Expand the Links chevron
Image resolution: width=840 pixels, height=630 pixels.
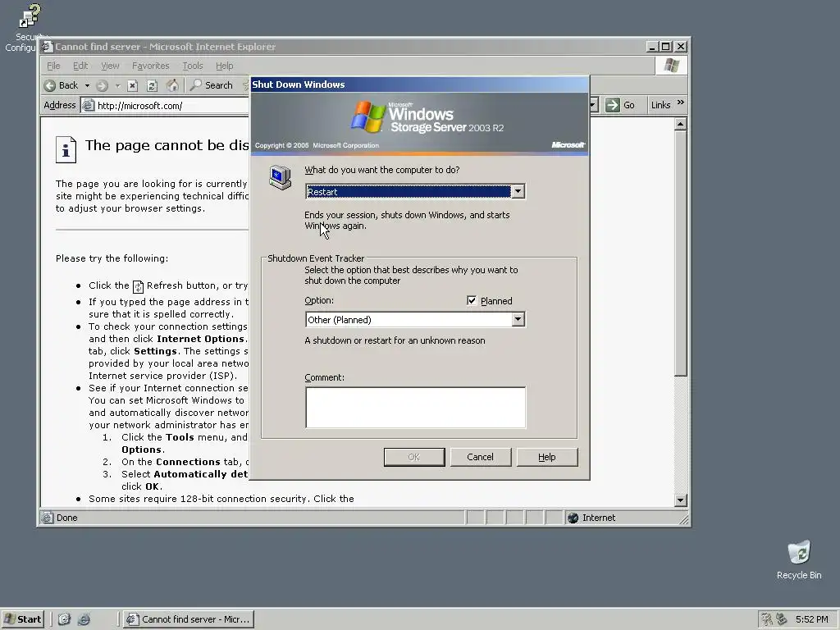[x=680, y=103]
